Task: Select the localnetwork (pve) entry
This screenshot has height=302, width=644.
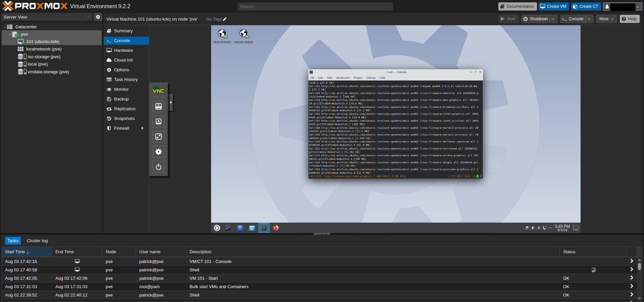Action: point(44,49)
